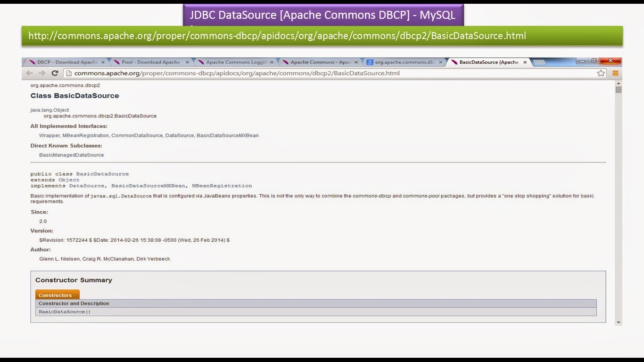Click BasicDataSource() constructor link
This screenshot has width=644, height=362.
pyautogui.click(x=64, y=312)
